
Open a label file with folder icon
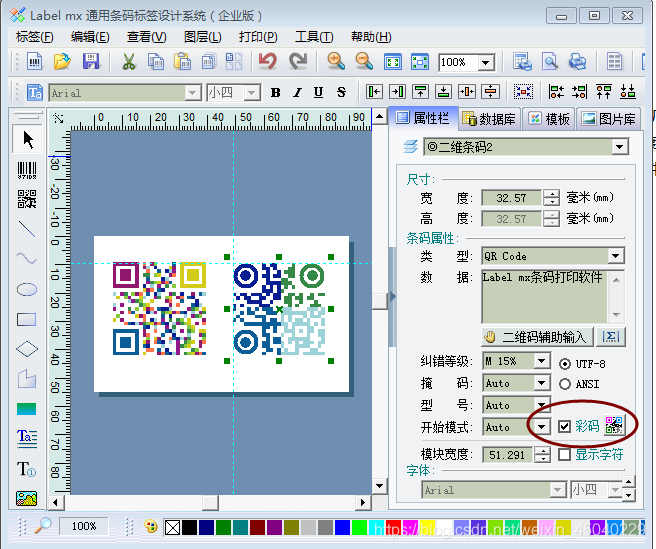click(62, 62)
